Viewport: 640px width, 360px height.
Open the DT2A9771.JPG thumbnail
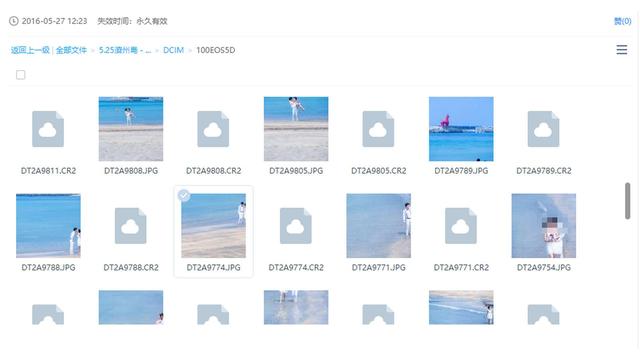[x=378, y=226]
